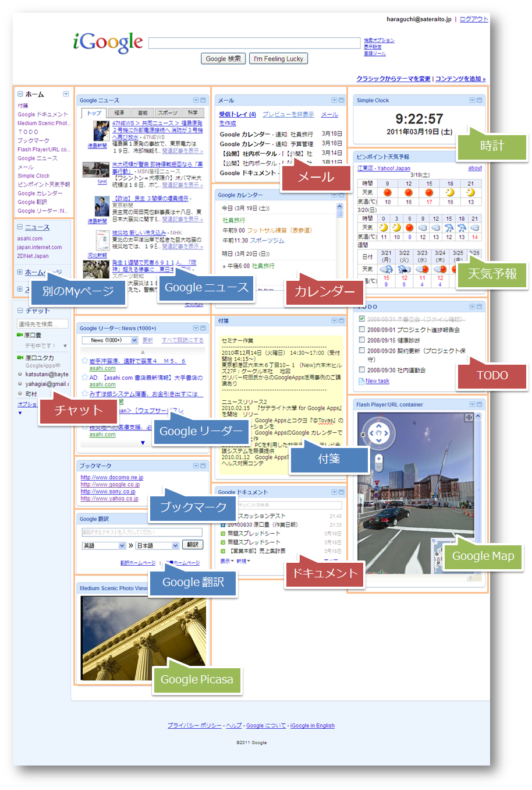Open the ブックマーク gadget options arrow

pyautogui.click(x=196, y=465)
